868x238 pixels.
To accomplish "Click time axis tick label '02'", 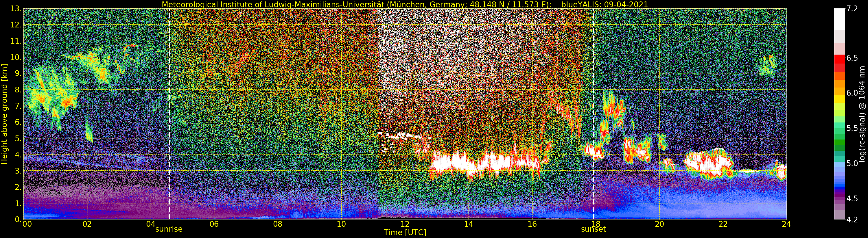I will point(87,224).
